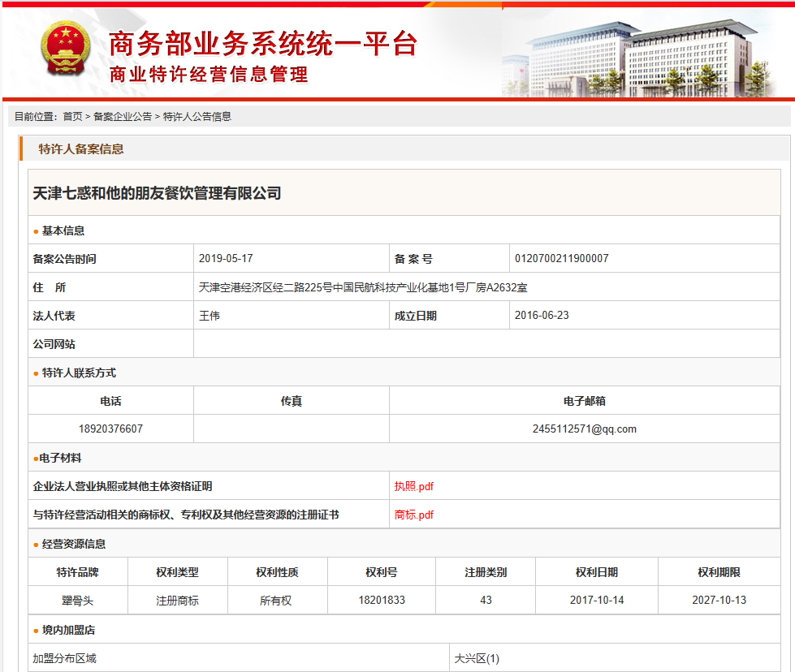The image size is (795, 672).
Task: Click phone number 18920376607
Action: pos(110,429)
